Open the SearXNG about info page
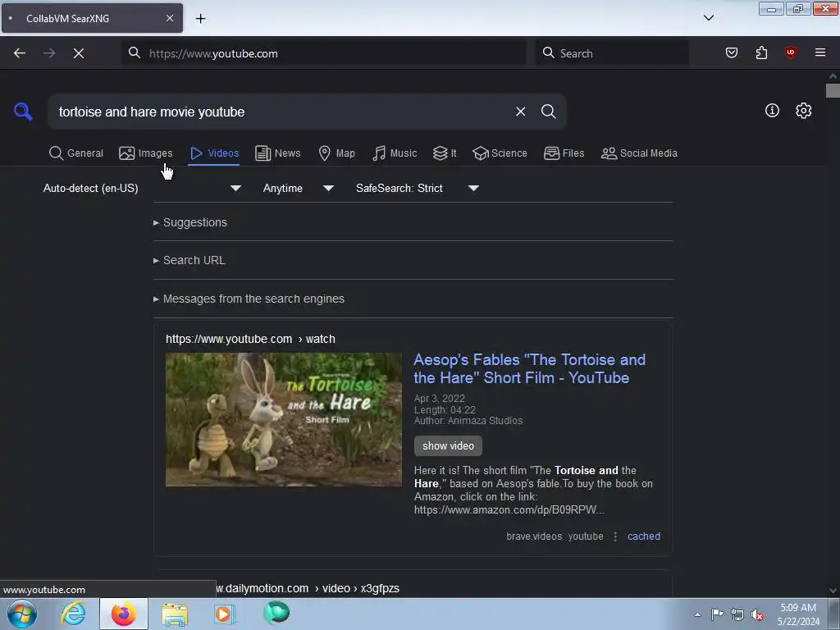 (x=771, y=111)
